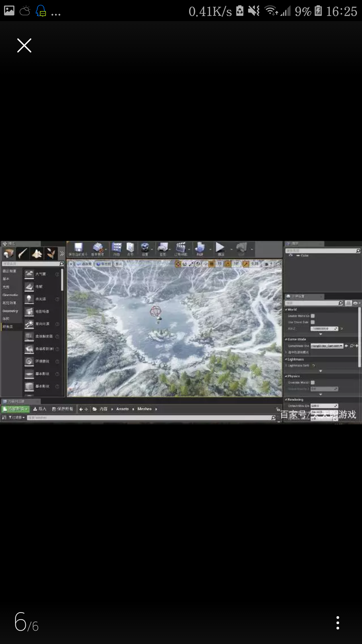Open grid snap size 10 dropdown

(220, 264)
